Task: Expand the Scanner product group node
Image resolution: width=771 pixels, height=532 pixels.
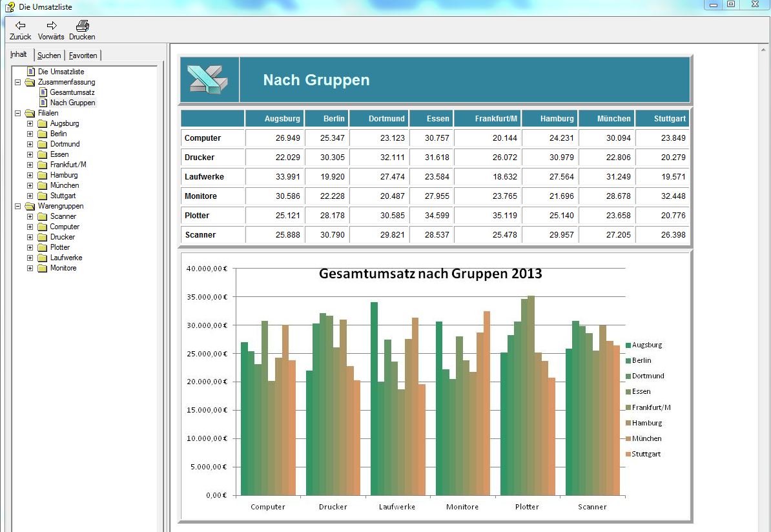Action: 30,216
